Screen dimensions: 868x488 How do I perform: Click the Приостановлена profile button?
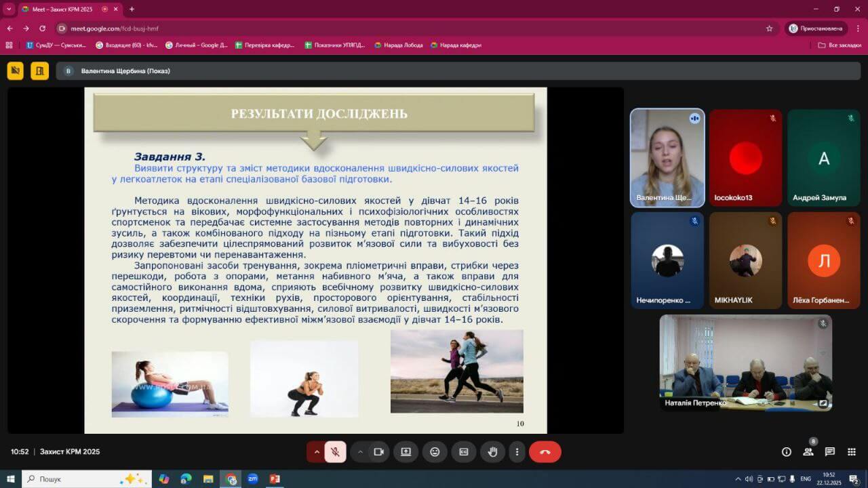click(x=816, y=28)
